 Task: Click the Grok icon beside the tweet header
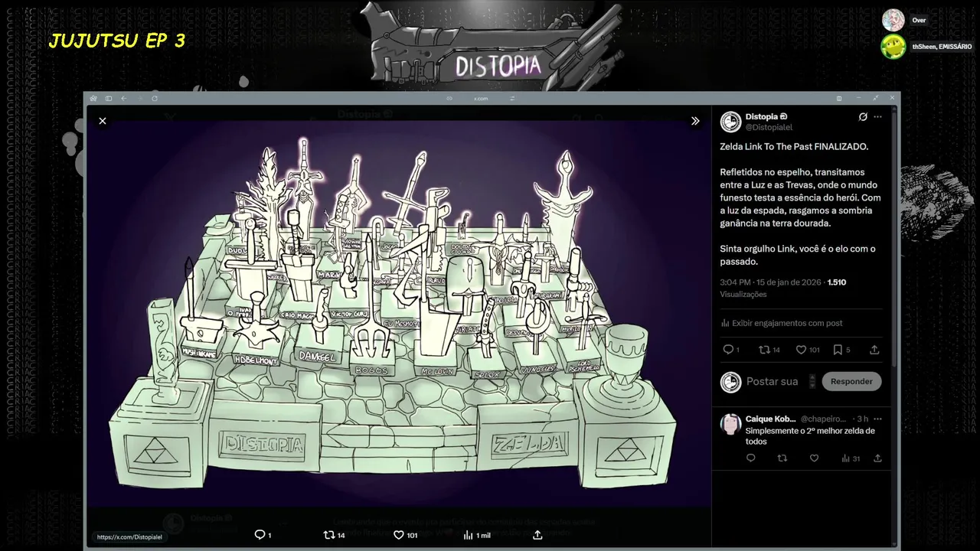pos(863,117)
